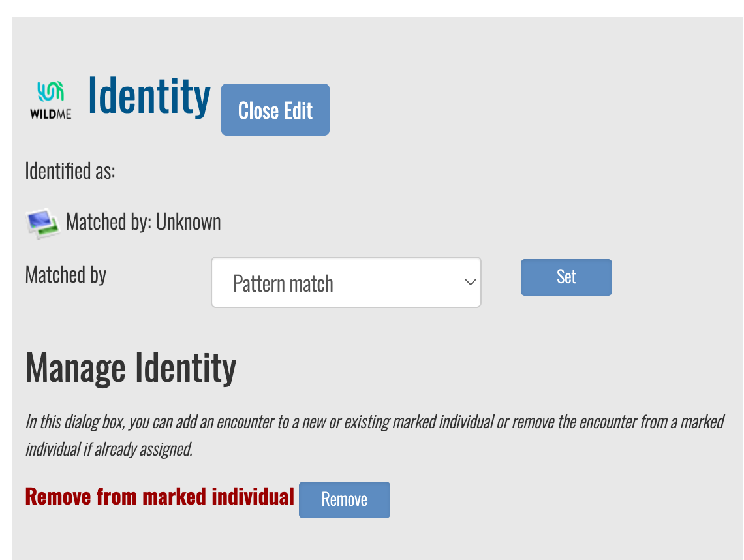Screen dimensions: 744x560
Task: Click the word "Edit" on the Close Edit button
Action: (x=298, y=111)
